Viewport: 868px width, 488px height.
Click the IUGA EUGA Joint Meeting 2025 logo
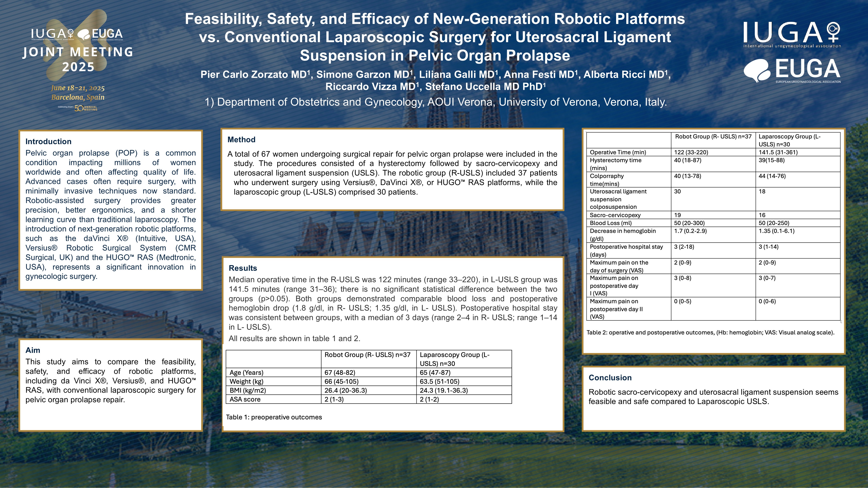point(78,61)
